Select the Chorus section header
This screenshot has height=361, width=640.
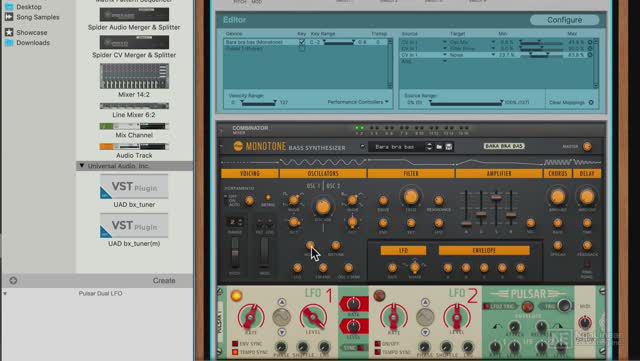pyautogui.click(x=558, y=174)
